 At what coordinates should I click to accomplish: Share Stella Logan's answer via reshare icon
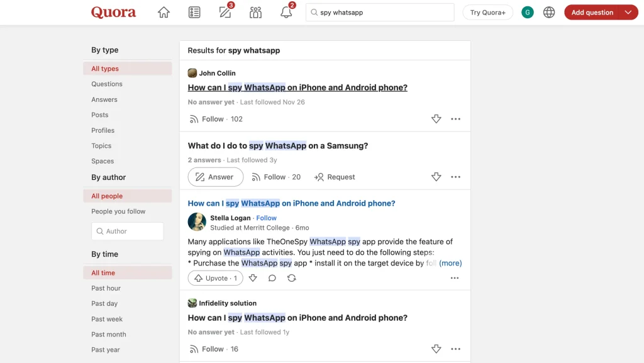(292, 278)
